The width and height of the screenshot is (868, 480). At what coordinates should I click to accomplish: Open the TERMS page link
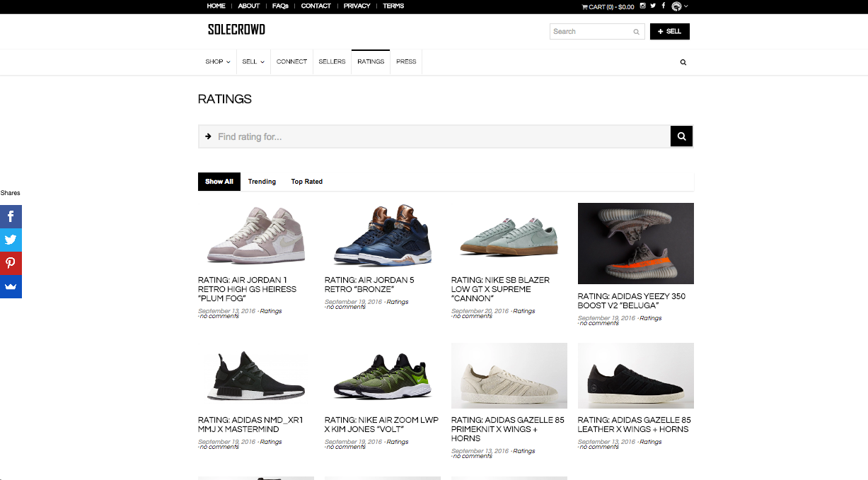(393, 6)
